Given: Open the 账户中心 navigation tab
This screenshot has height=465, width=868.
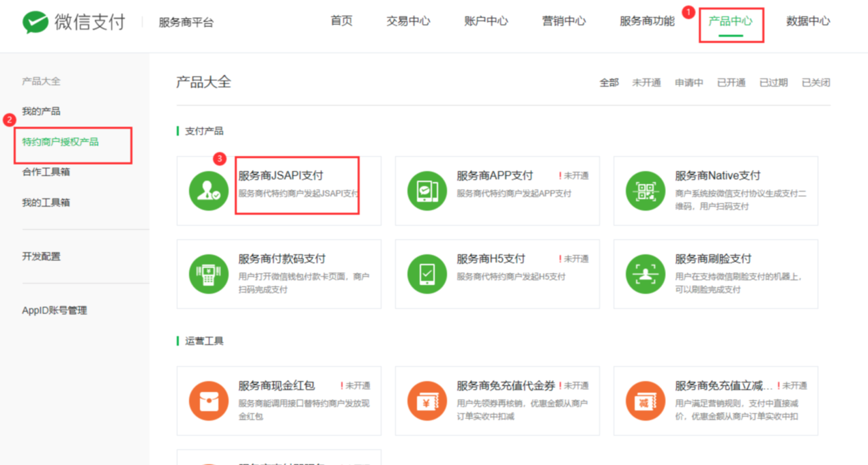Looking at the screenshot, I should point(486,21).
